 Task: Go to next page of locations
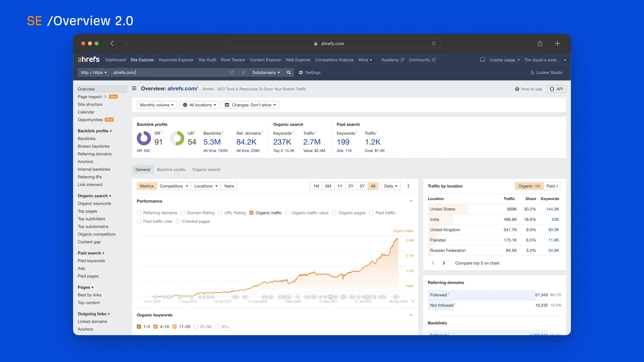pos(444,263)
